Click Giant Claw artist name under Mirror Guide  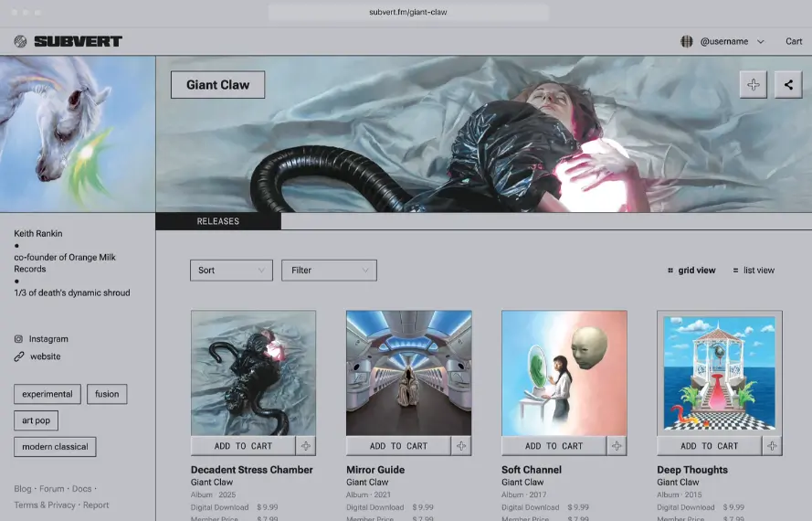click(x=367, y=482)
